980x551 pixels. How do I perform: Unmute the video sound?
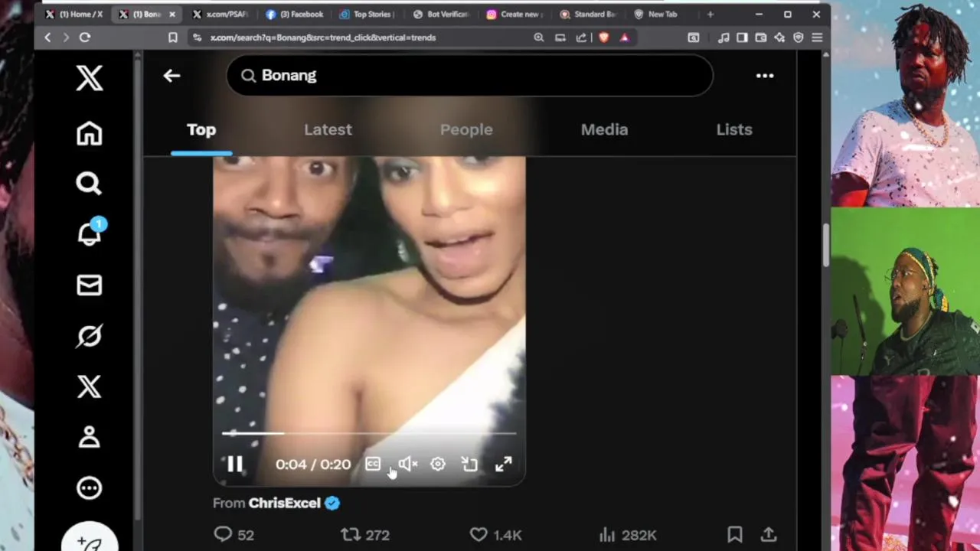pyautogui.click(x=407, y=464)
